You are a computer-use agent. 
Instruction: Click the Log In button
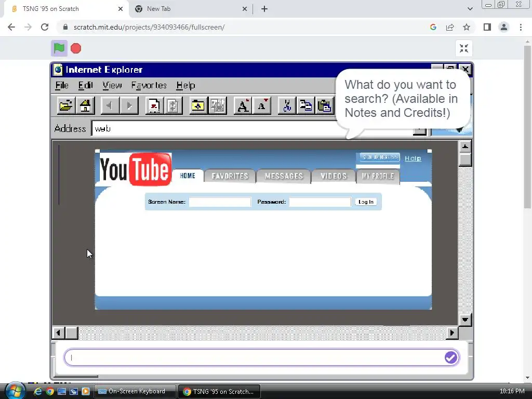tap(366, 202)
